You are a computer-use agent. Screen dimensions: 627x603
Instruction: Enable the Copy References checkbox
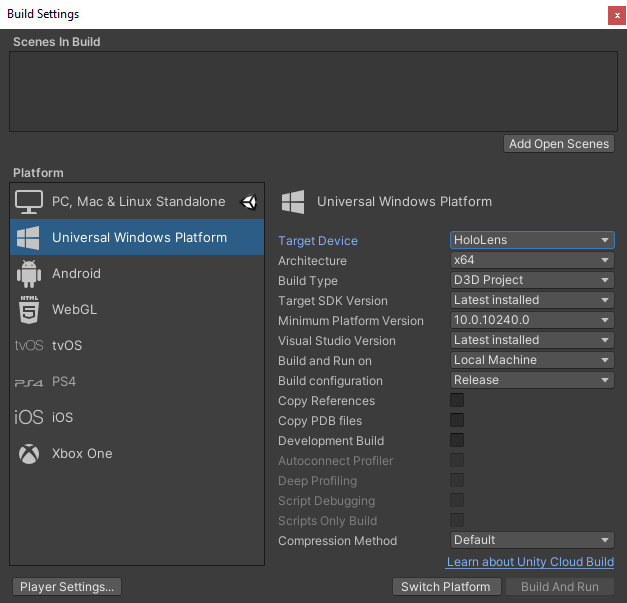(x=457, y=400)
